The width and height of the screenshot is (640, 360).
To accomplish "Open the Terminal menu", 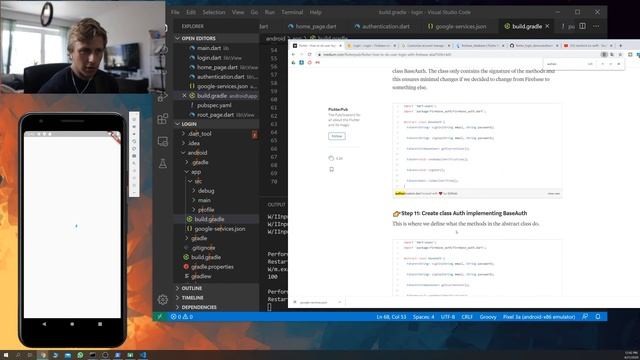I will point(292,12).
